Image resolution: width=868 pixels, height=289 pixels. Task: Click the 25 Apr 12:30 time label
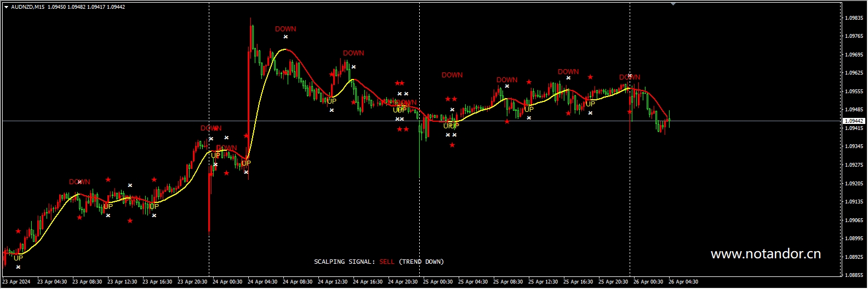click(x=543, y=282)
